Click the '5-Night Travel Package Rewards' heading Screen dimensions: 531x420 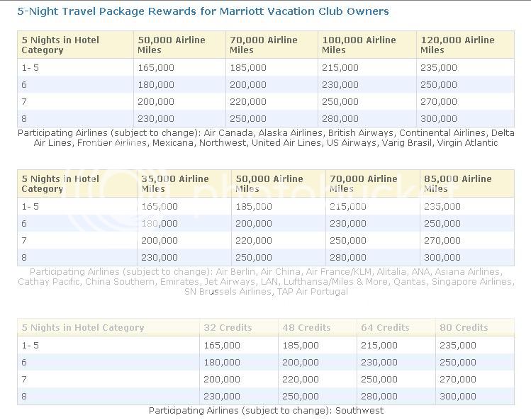(x=203, y=11)
